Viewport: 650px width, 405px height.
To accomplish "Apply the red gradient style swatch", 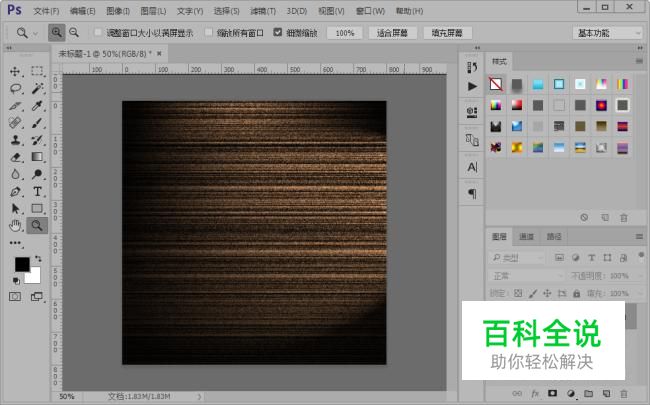I will click(x=517, y=105).
